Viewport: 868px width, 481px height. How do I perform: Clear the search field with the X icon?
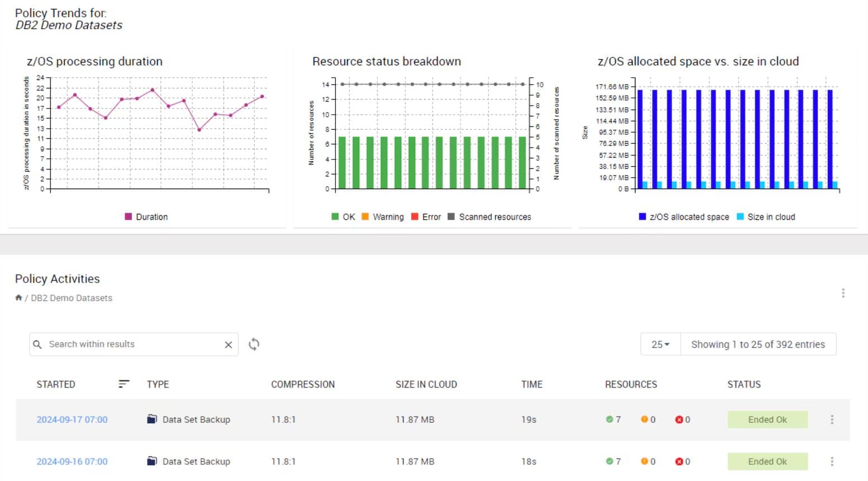pyautogui.click(x=227, y=345)
